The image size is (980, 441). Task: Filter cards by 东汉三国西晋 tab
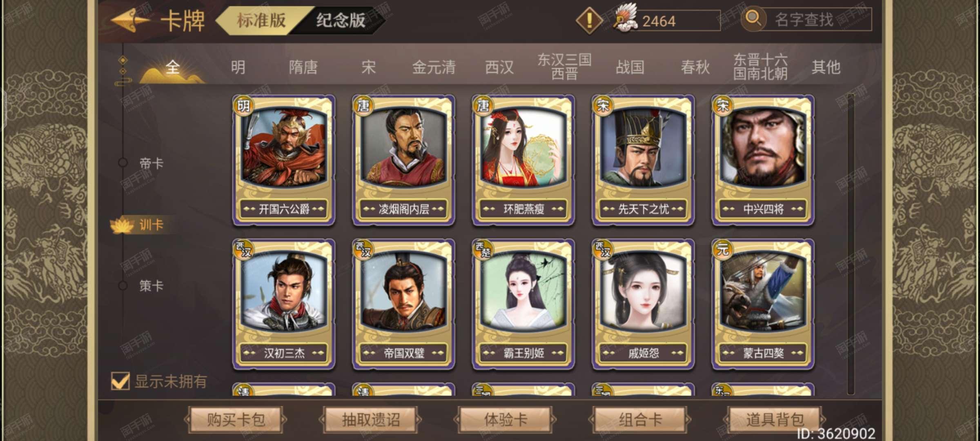click(564, 67)
